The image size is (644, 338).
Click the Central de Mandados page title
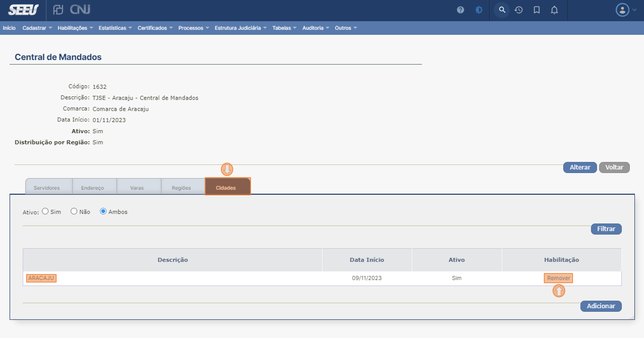tap(58, 57)
